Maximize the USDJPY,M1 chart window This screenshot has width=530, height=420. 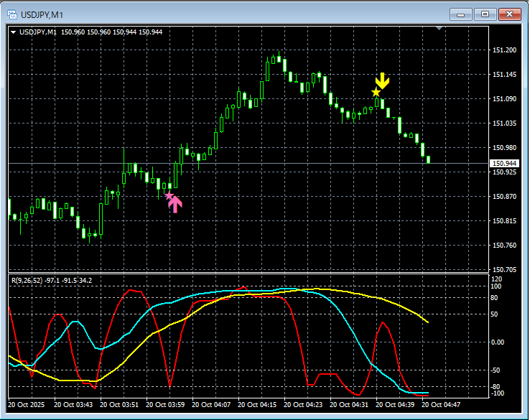[485, 14]
